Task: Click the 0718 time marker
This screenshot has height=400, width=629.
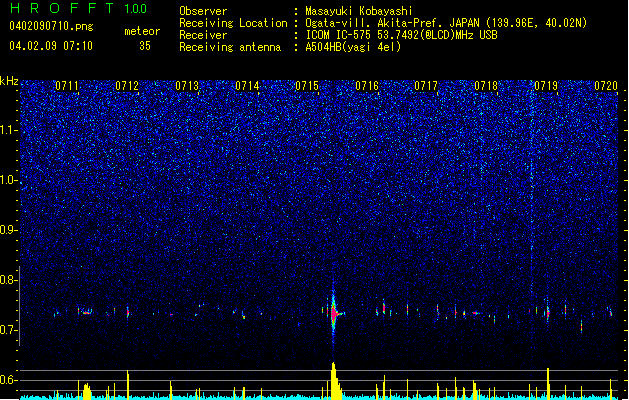Action: (x=486, y=86)
